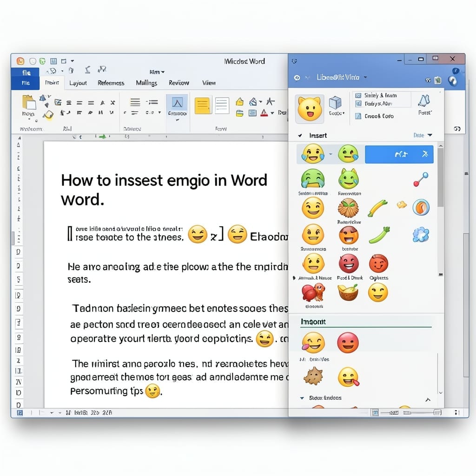476x476 pixels.
Task: Click the red font color A icon
Action: [x=264, y=113]
